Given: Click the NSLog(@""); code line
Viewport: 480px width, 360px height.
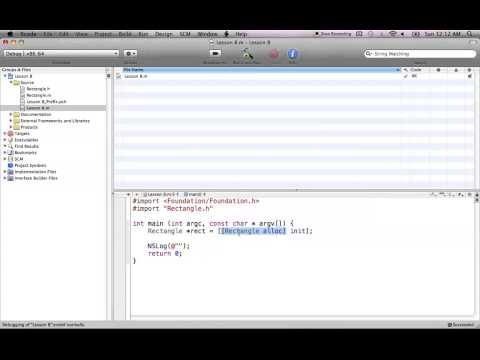Looking at the screenshot, I should click(169, 246).
